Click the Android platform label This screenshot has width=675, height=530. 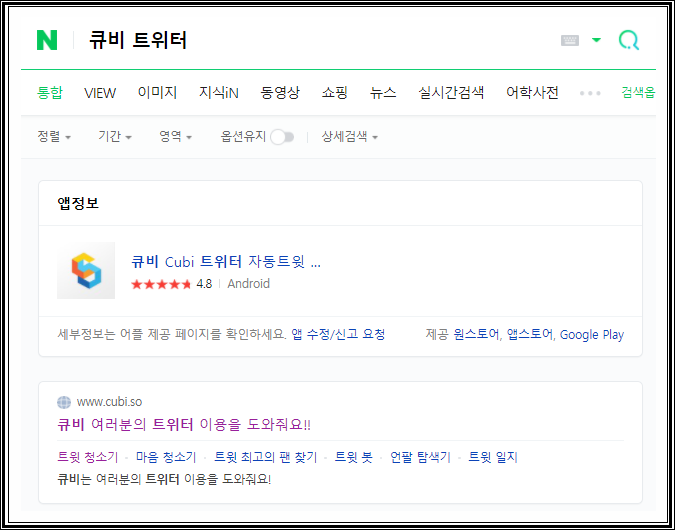(248, 284)
